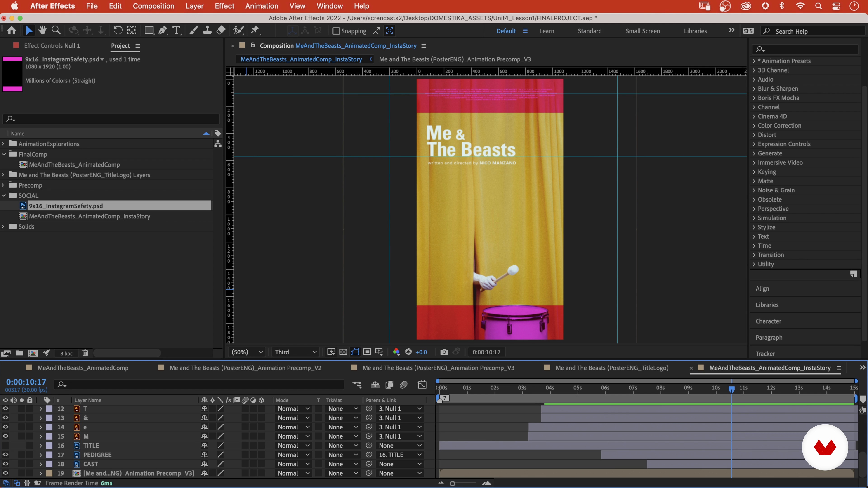Enable the Snapping checkbox
The height and width of the screenshot is (488, 868).
coord(336,31)
